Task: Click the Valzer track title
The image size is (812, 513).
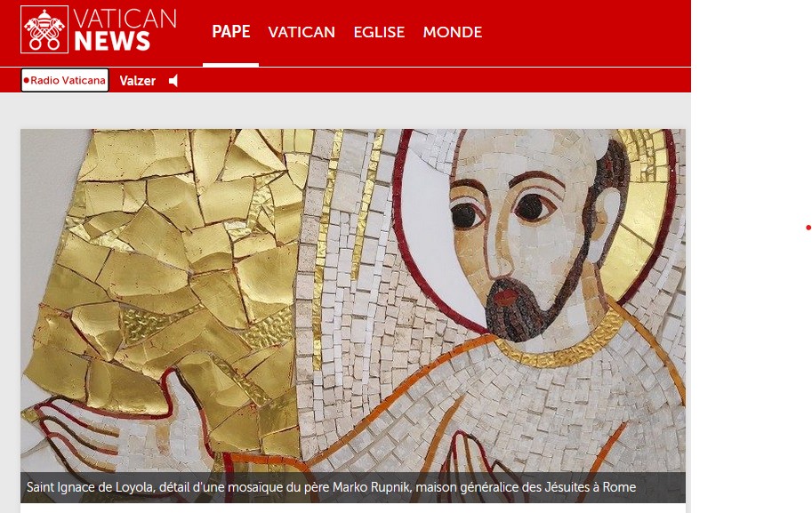Action: click(x=137, y=81)
